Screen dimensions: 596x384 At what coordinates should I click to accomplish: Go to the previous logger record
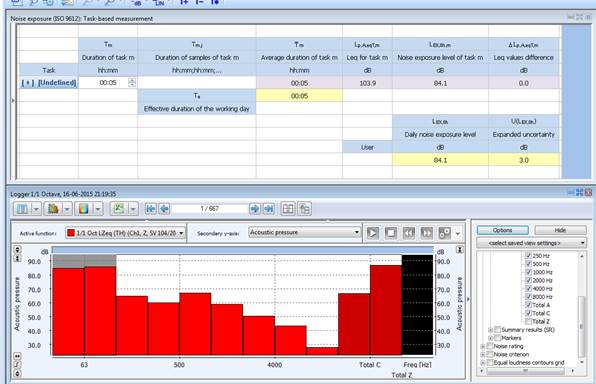coord(165,209)
